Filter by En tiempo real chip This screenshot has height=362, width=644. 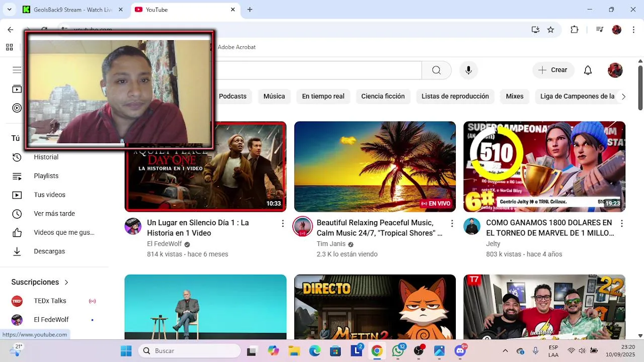point(323,97)
